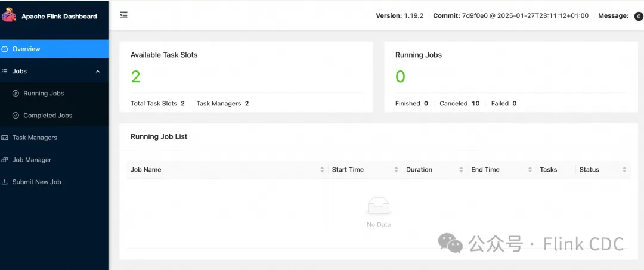Image resolution: width=644 pixels, height=270 pixels.
Task: Click the Job Manager icon
Action: click(x=5, y=160)
